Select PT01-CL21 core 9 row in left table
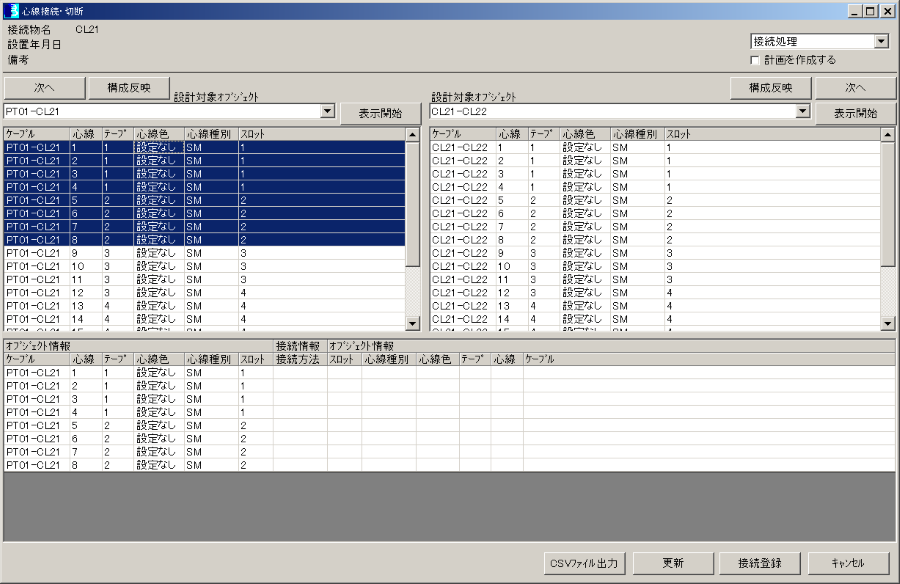Viewport: 900px width, 584px height. 204,253
